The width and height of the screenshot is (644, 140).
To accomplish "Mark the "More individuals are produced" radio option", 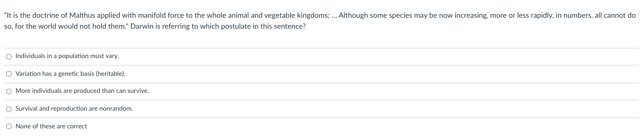I will click(x=9, y=92).
